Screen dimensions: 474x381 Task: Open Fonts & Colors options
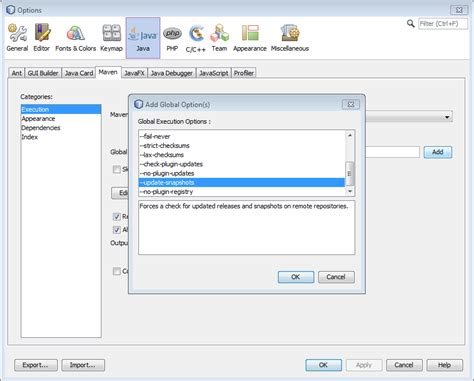(x=75, y=38)
